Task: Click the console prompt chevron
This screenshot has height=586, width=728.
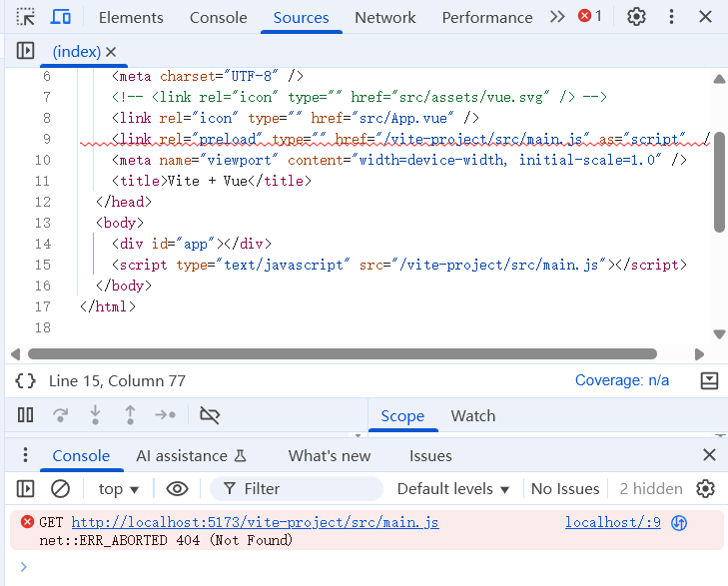Action: (24, 566)
